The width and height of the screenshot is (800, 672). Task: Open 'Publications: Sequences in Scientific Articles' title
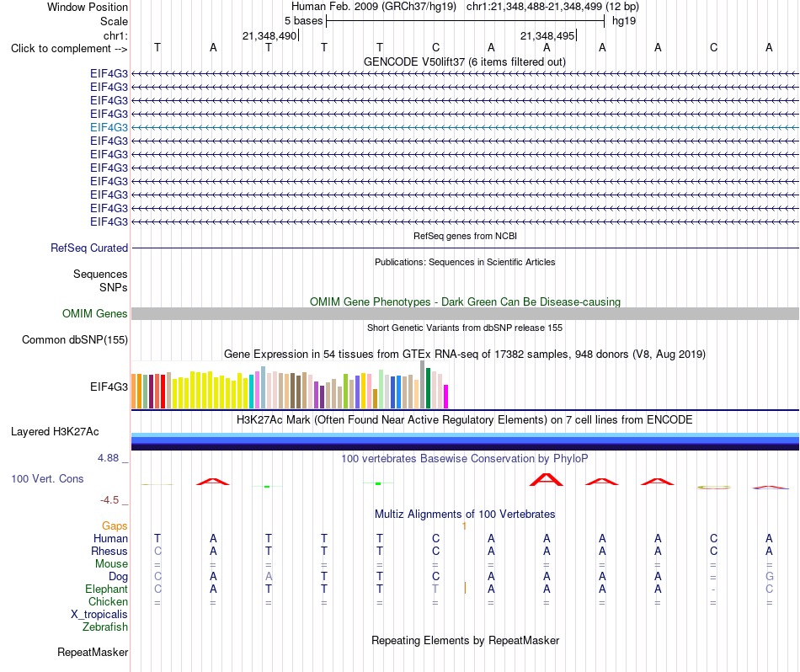[465, 262]
